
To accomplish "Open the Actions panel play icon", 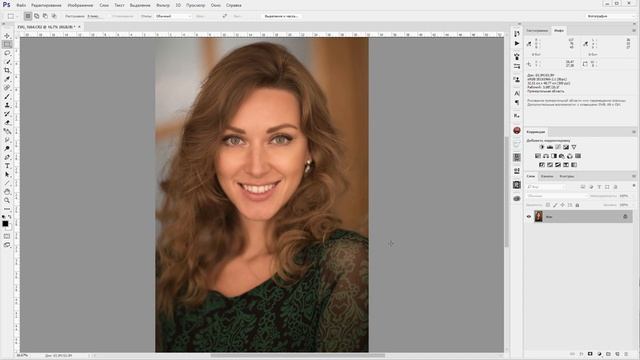I will (517, 43).
